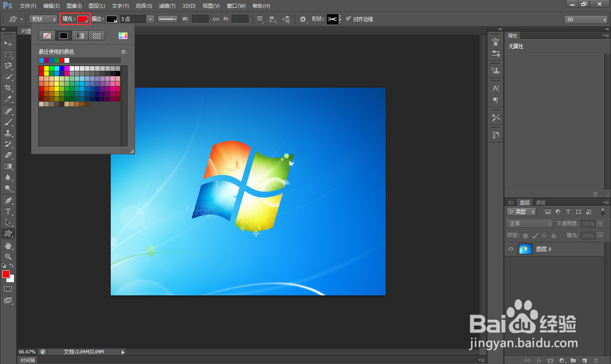
Task: Select the Quick Selection tool
Action: 8,77
